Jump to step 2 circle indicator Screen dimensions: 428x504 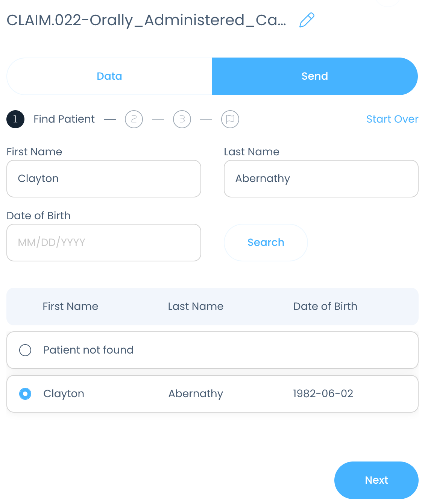point(134,119)
